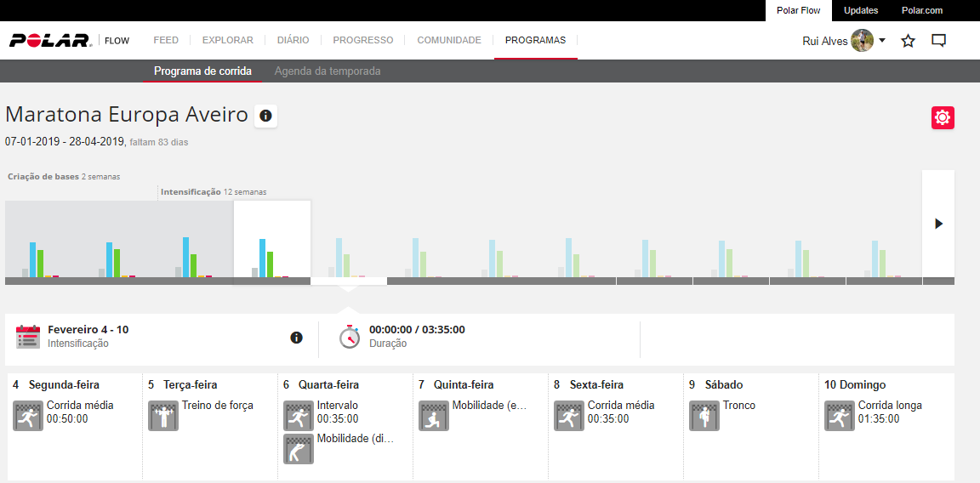Open the DIÁRIO menu item
980x483 pixels.
point(293,40)
